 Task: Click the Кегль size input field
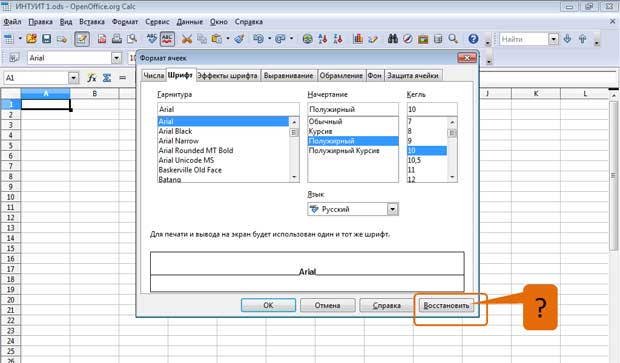(x=432, y=109)
